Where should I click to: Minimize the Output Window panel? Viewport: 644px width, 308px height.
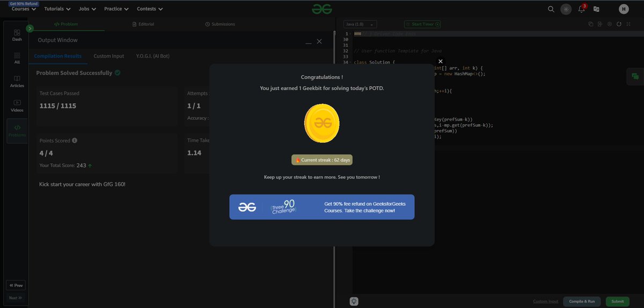309,42
